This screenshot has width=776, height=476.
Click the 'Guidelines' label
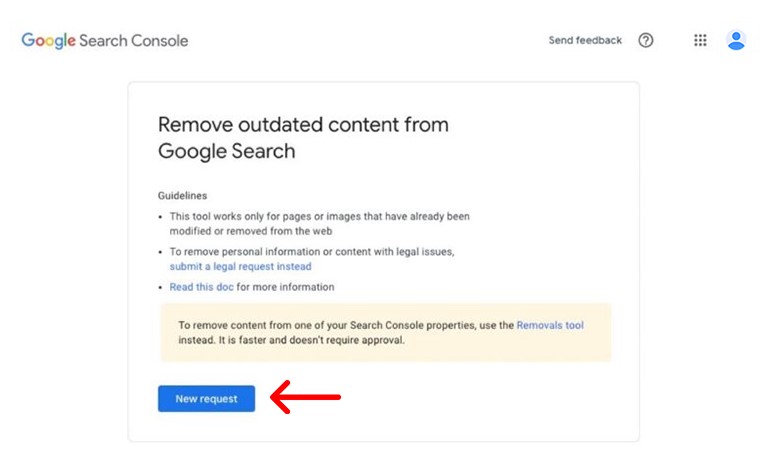point(182,195)
